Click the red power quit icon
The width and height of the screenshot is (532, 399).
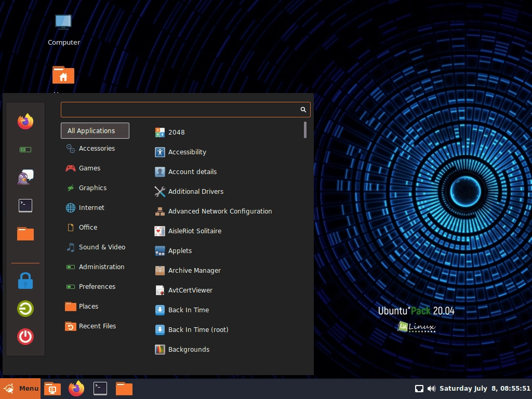[25, 337]
